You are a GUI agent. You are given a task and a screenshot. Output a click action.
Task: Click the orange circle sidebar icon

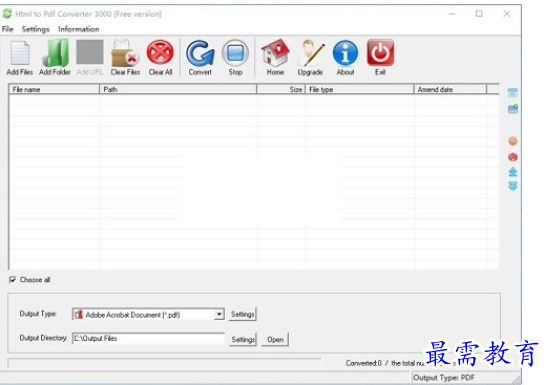coord(513,141)
